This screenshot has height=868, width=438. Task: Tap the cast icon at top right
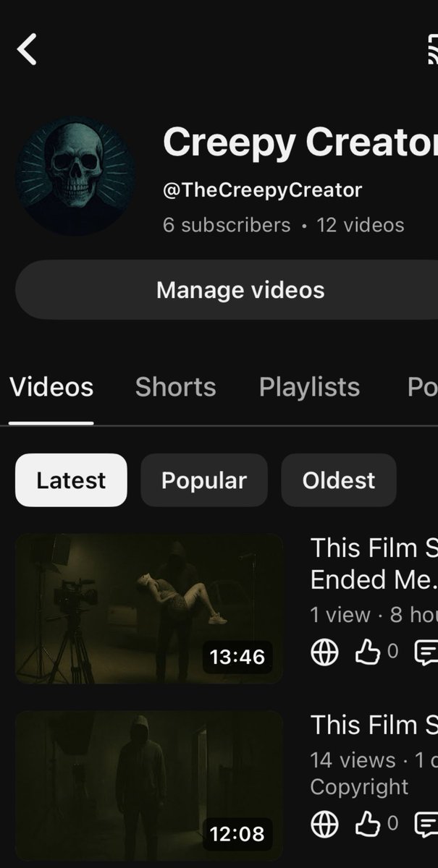[x=432, y=50]
